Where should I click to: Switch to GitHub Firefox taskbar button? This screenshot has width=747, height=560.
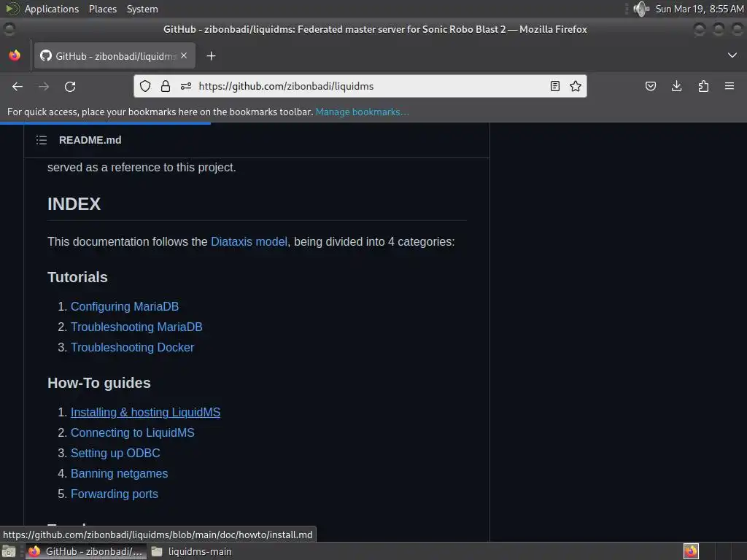tap(86, 551)
